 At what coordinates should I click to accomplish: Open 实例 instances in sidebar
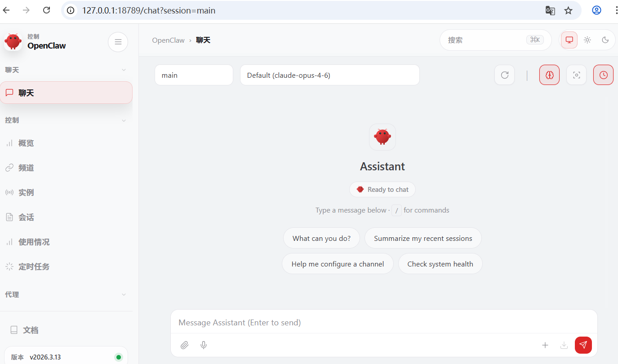pos(66,192)
